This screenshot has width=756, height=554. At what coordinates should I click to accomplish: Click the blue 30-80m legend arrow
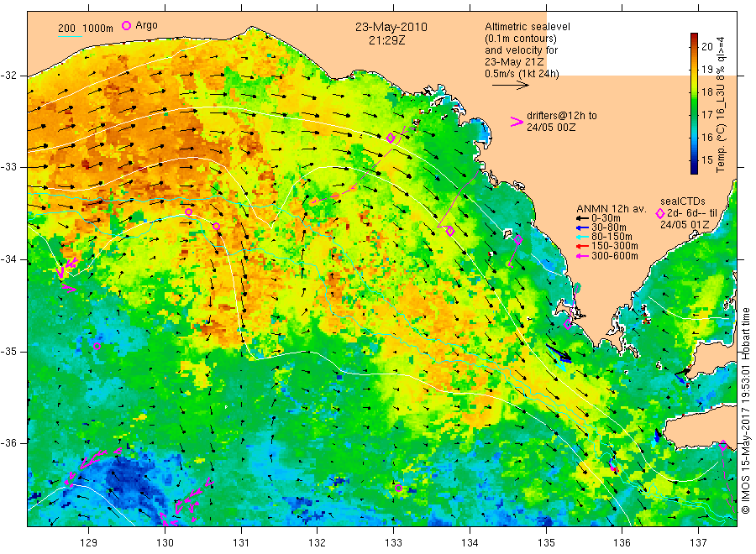(x=583, y=227)
